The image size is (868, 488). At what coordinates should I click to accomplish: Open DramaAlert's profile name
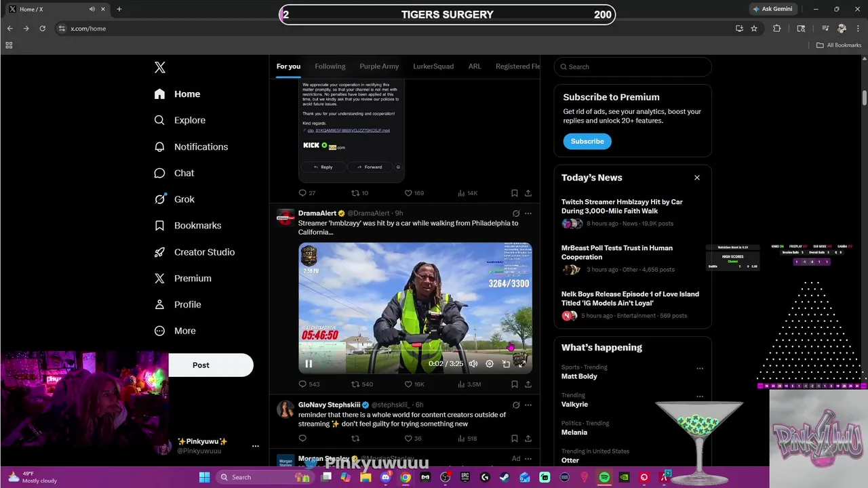pos(317,213)
